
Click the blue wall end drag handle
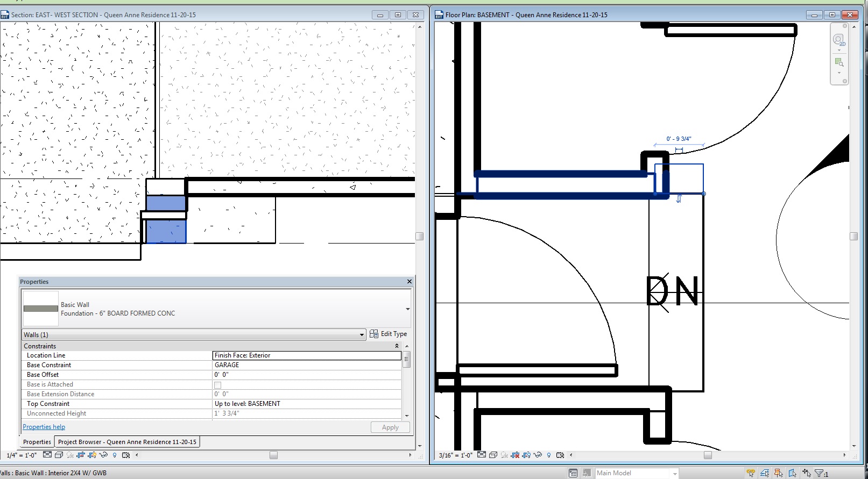point(704,194)
